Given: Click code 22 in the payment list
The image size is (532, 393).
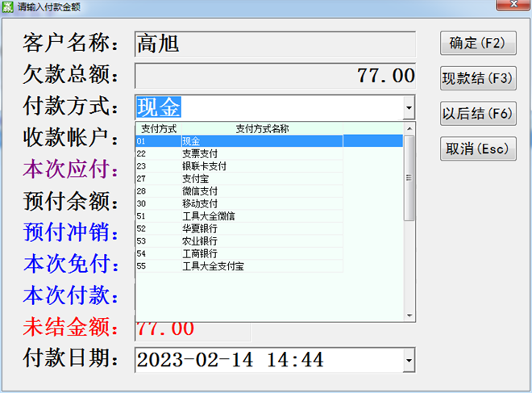Looking at the screenshot, I should [141, 153].
